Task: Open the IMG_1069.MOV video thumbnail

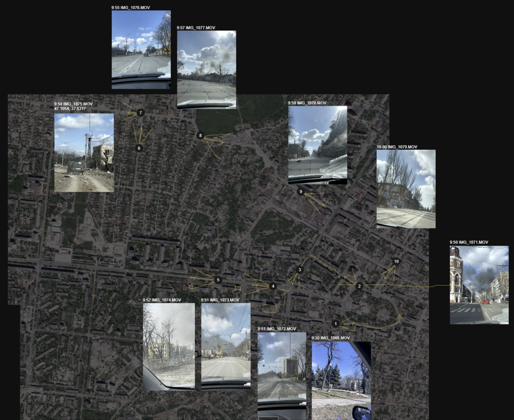Action: click(x=341, y=381)
